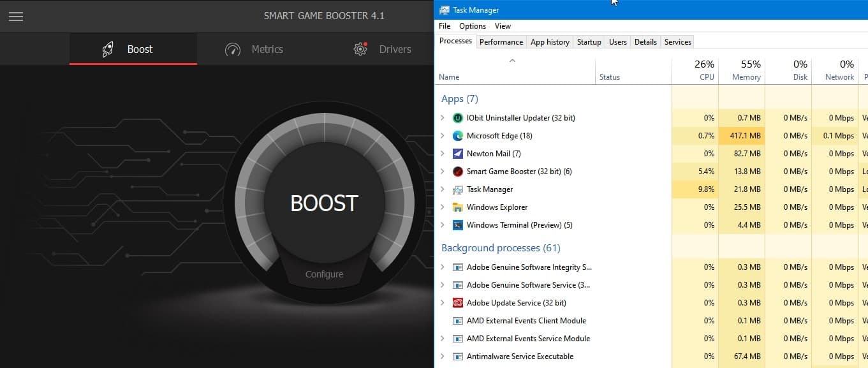Expand the Antimalware Service Executable row
Image resolution: width=868 pixels, height=368 pixels.
(443, 357)
